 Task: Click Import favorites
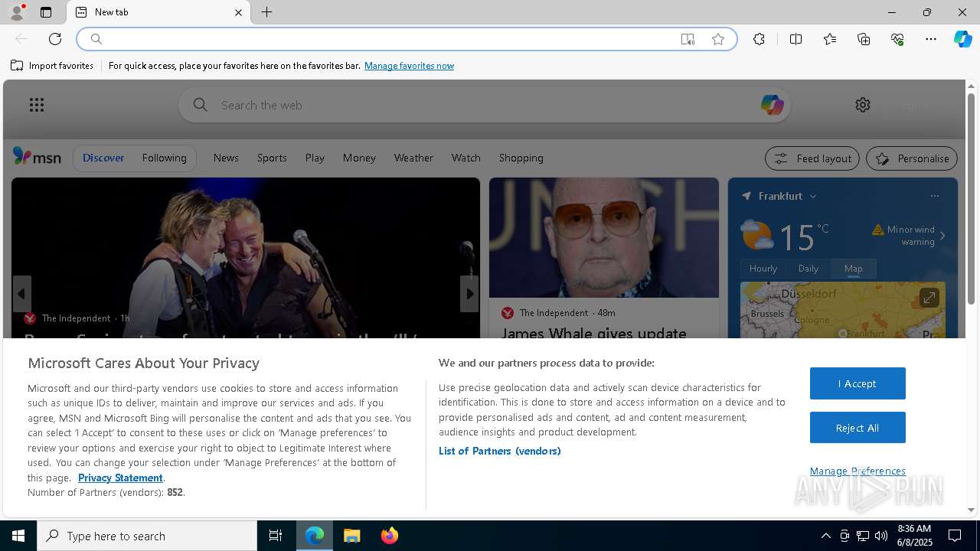[x=52, y=66]
